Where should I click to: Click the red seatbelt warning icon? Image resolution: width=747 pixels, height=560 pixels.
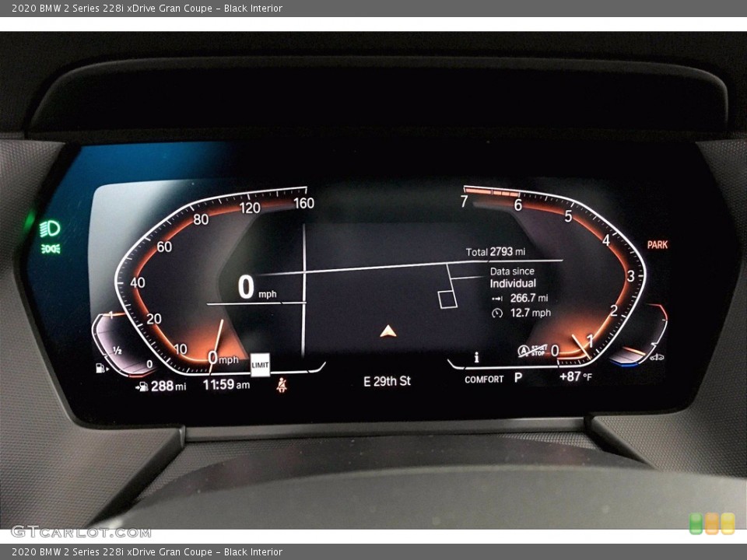(x=282, y=385)
